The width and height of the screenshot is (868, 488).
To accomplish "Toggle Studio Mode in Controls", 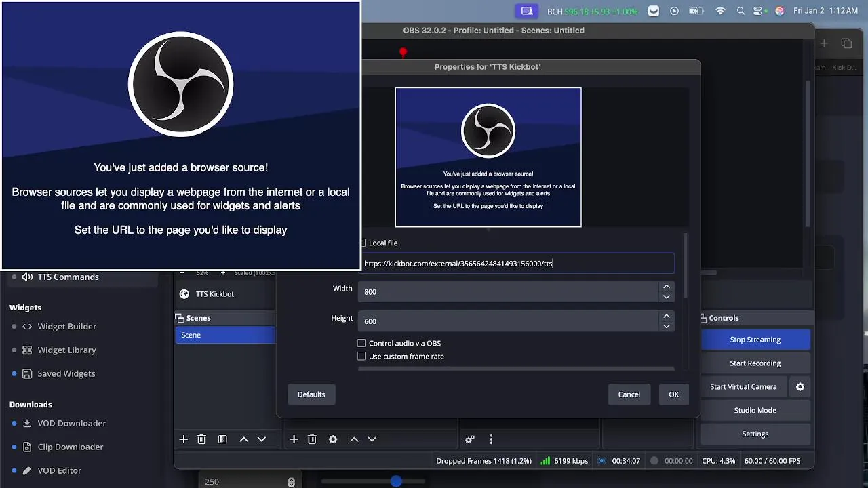I will pyautogui.click(x=755, y=410).
